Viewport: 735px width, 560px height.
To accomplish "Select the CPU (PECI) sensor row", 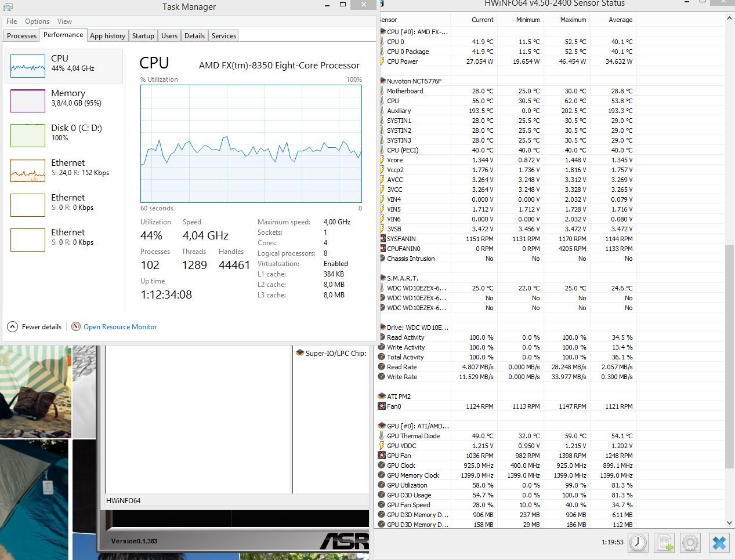I will pos(508,150).
